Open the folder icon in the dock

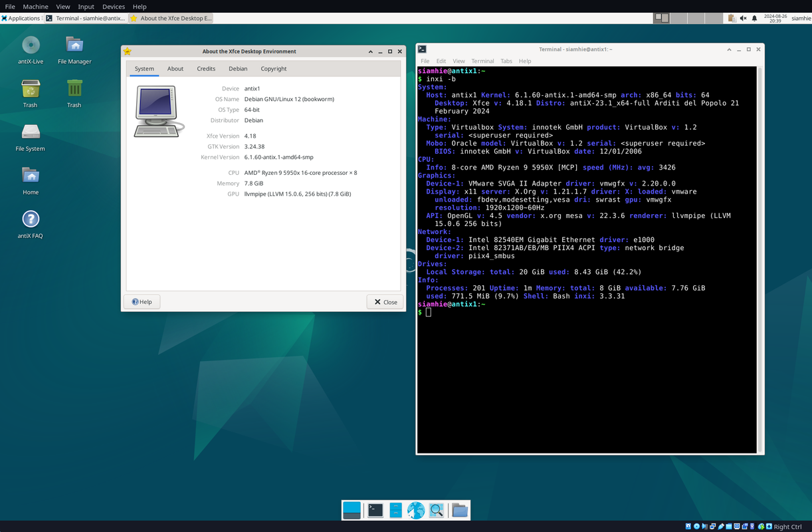tap(459, 510)
